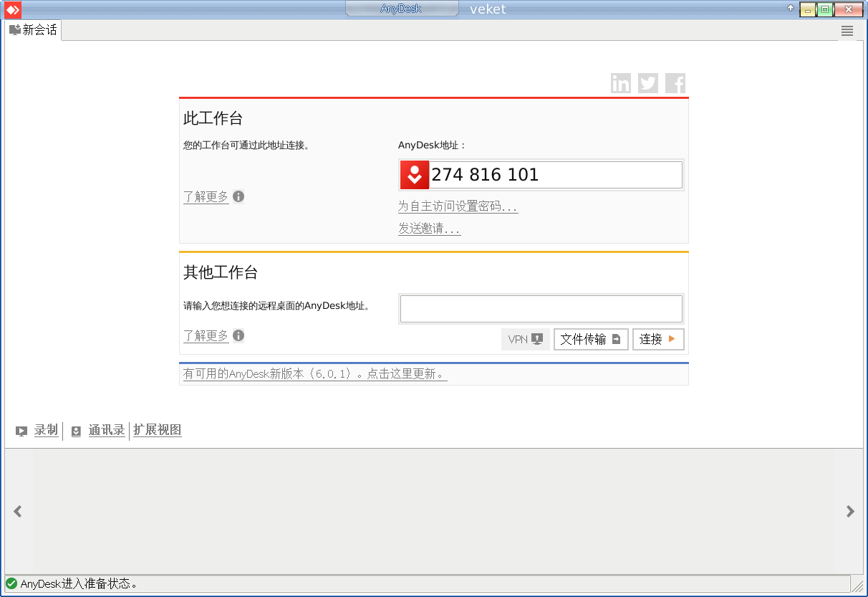Click the 274 816 101 address field
The image size is (868, 597).
pos(556,175)
